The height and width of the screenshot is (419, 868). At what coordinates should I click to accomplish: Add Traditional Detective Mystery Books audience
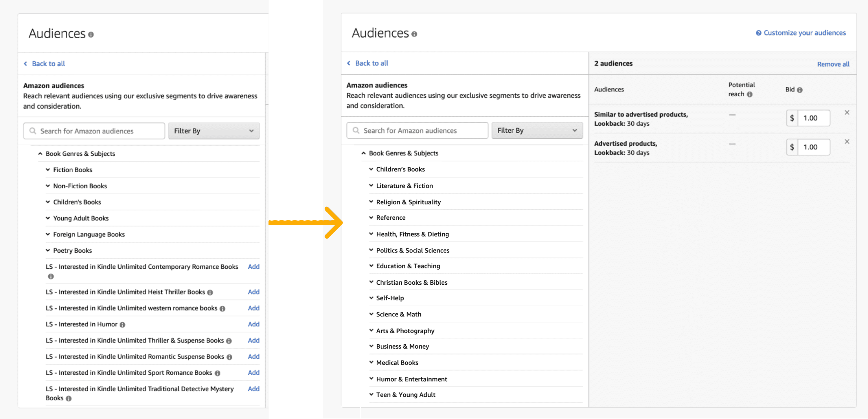tap(253, 389)
